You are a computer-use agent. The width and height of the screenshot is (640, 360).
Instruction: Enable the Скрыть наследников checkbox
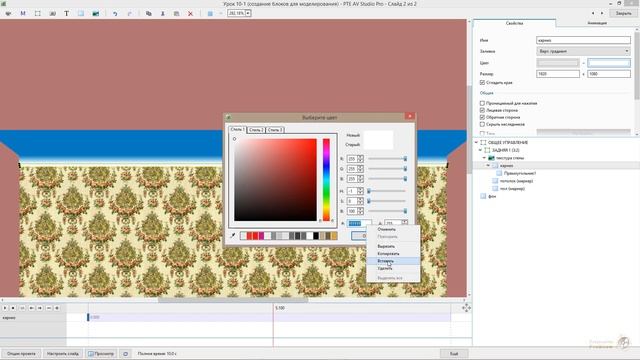click(482, 124)
